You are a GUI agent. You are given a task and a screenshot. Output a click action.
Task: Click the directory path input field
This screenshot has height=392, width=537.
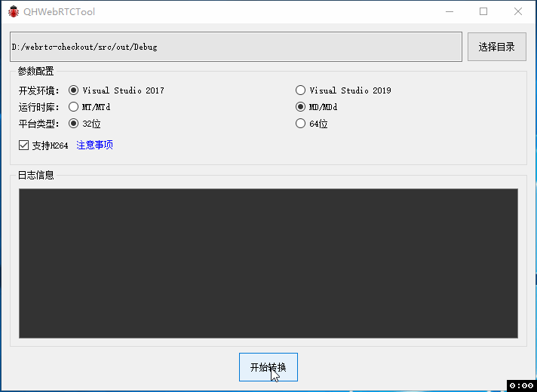click(x=236, y=47)
